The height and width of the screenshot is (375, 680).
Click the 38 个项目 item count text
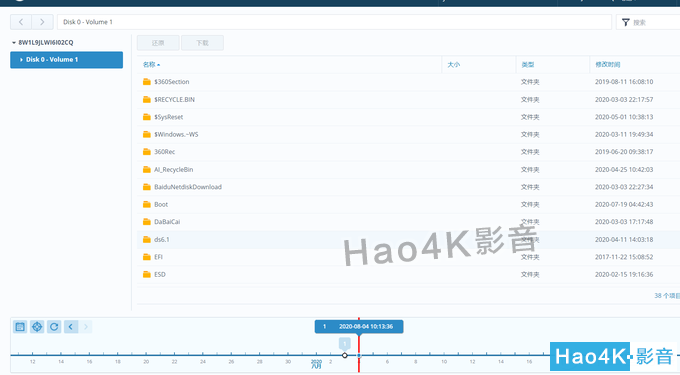point(667,295)
